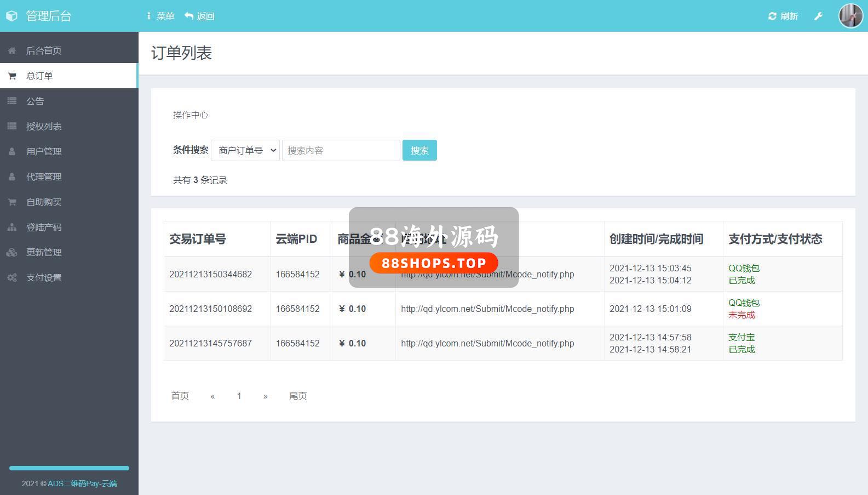The height and width of the screenshot is (495, 868).
Task: Open the 商户订单号 search condition dropdown
Action: point(245,150)
